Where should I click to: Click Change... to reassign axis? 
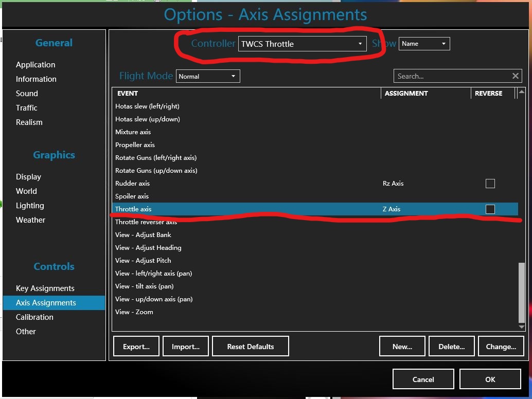[500, 347]
